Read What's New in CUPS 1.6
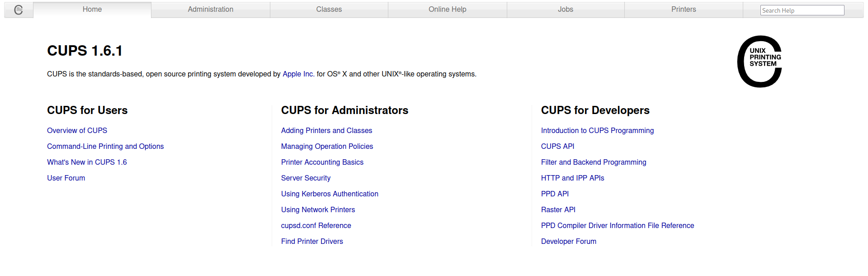This screenshot has height=276, width=868. tap(87, 162)
